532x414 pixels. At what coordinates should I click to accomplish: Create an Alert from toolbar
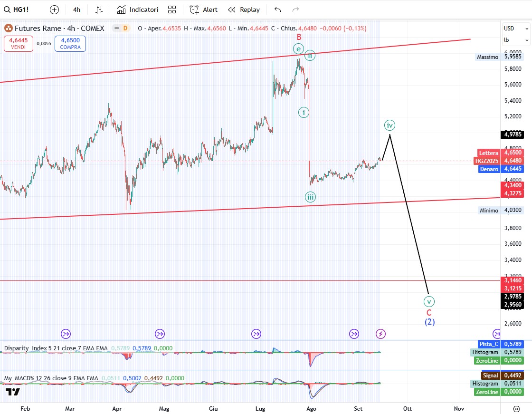tap(203, 10)
